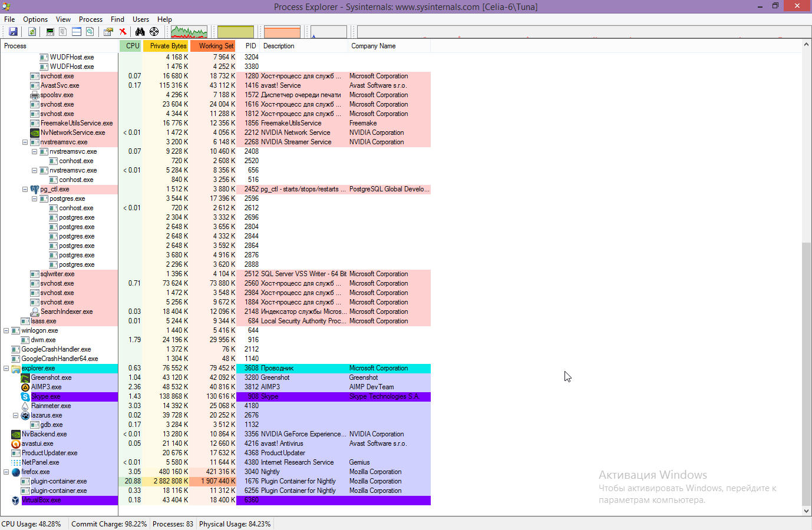The height and width of the screenshot is (530, 812).
Task: Open the Help menu
Action: pyautogui.click(x=164, y=19)
